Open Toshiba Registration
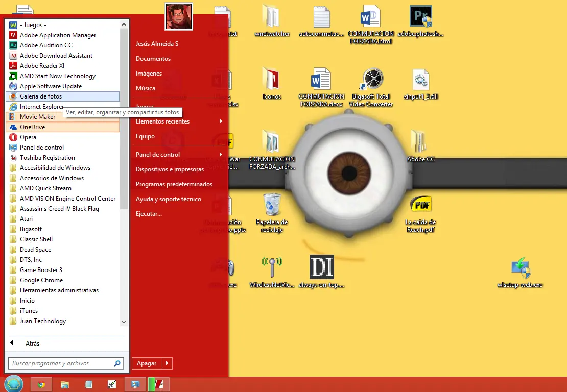The height and width of the screenshot is (392, 567). tap(62, 158)
